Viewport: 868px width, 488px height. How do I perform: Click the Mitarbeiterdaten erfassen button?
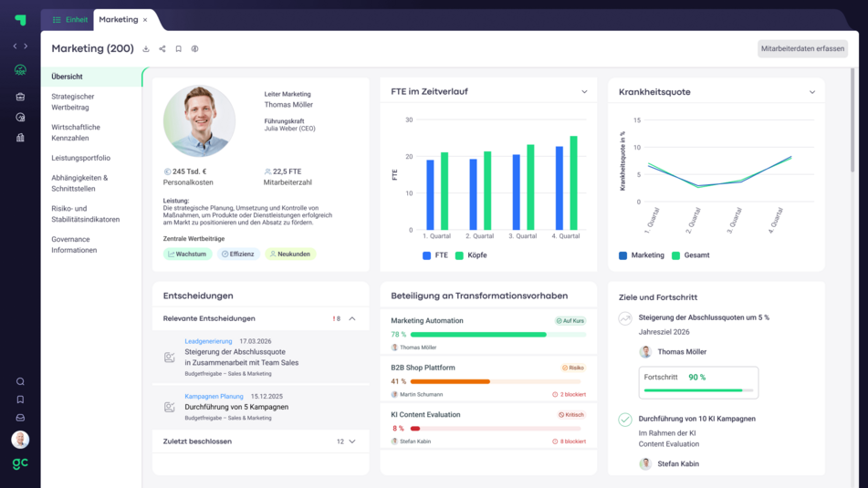(802, 48)
